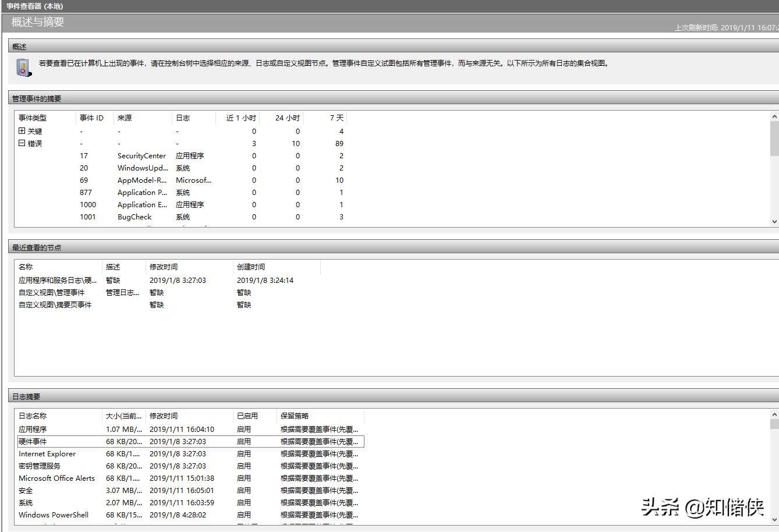
Task: Select Windows PowerShell log row
Action: click(190, 515)
